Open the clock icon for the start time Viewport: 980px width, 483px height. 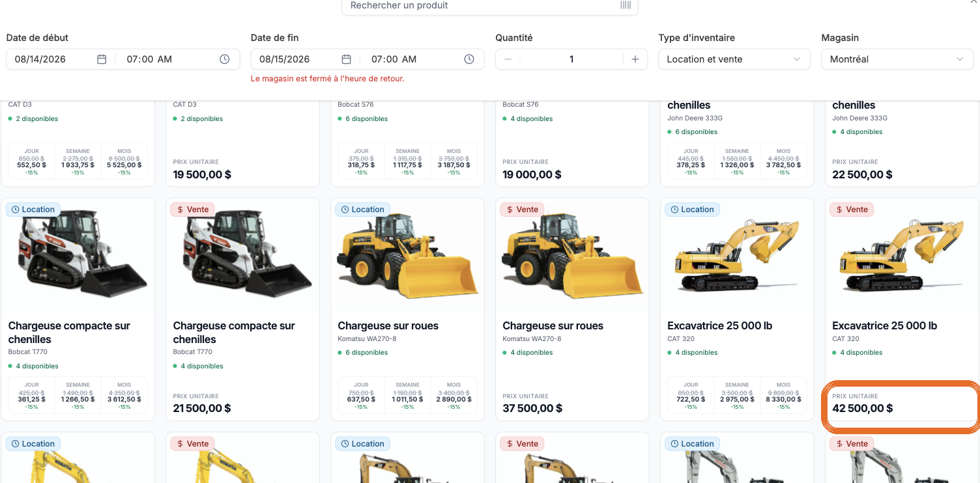click(x=225, y=59)
